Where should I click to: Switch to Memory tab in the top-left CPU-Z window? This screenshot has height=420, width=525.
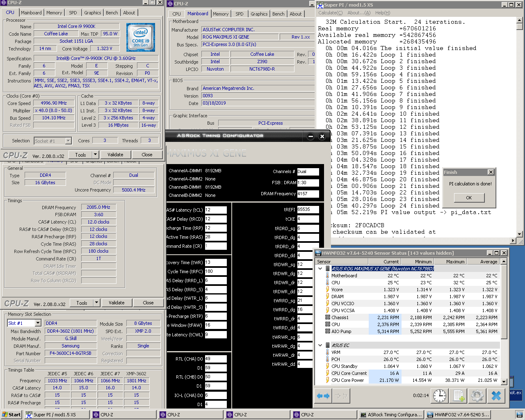[54, 13]
